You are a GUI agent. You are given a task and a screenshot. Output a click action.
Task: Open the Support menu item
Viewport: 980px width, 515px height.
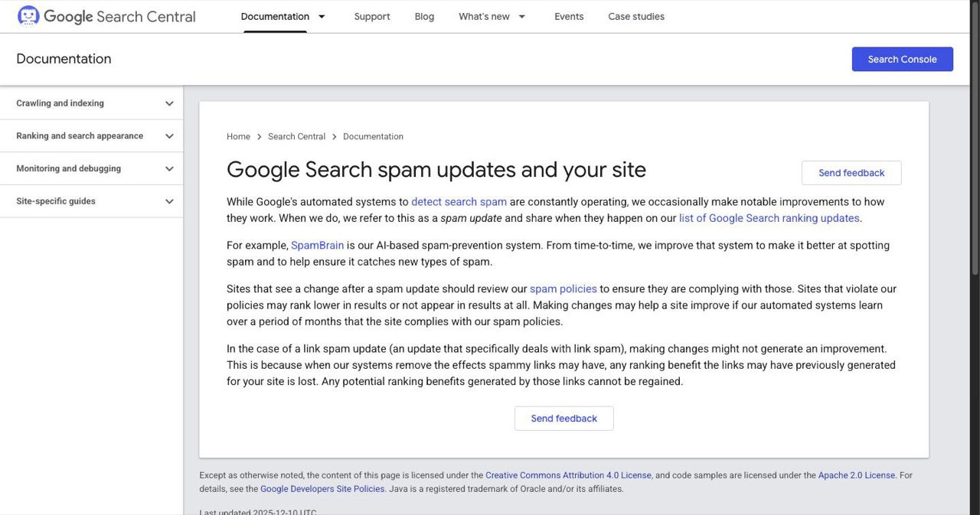372,16
